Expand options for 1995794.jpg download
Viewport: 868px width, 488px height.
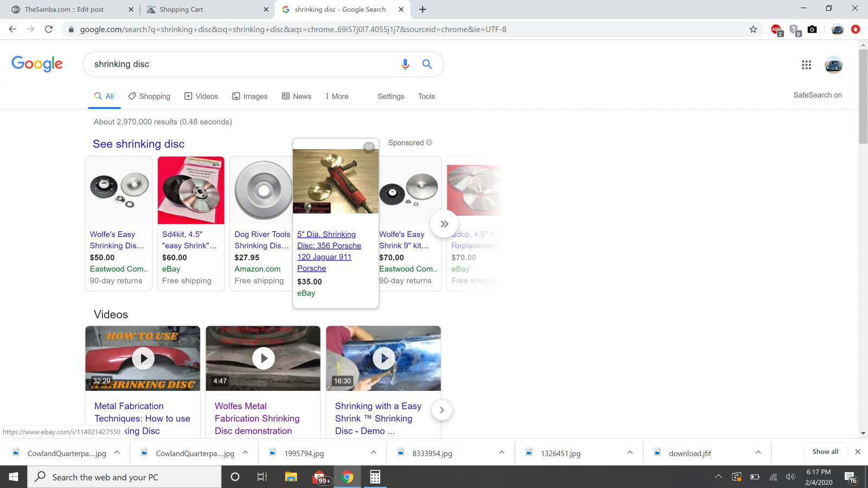pos(373,452)
